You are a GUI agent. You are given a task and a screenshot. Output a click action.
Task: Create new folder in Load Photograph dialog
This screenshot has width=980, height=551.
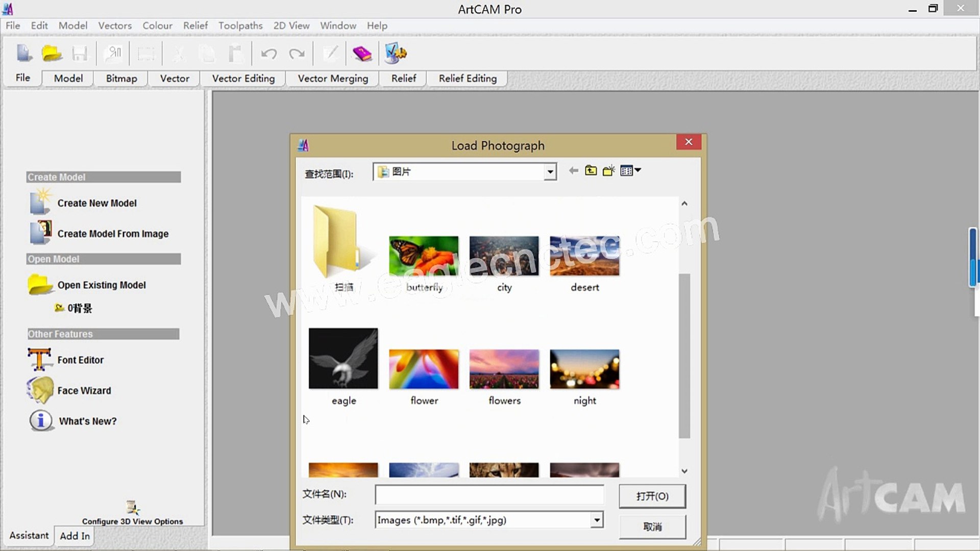608,170
